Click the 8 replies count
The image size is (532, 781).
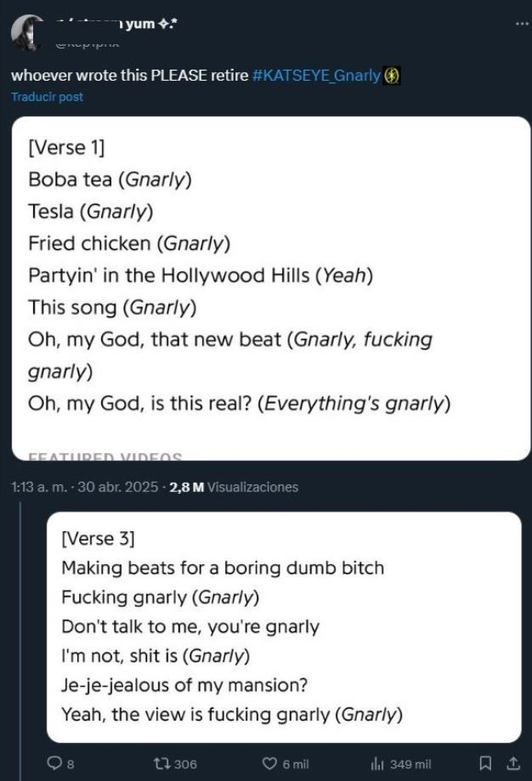(71, 763)
